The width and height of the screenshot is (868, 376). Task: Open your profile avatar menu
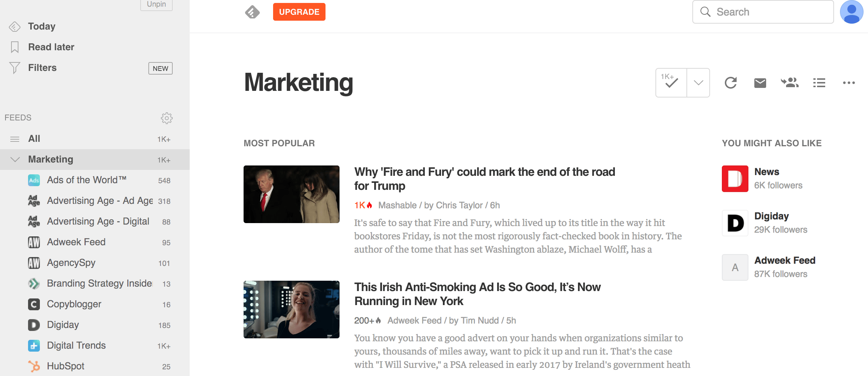[x=851, y=12]
